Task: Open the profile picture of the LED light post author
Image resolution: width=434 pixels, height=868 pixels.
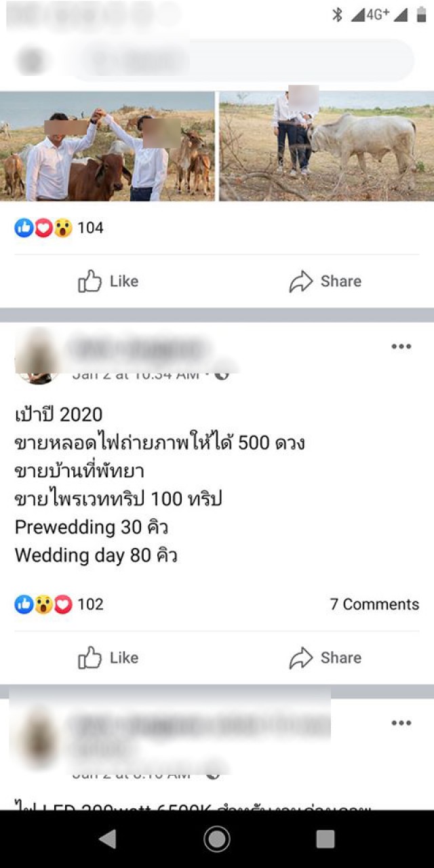Action: pyautogui.click(x=36, y=736)
